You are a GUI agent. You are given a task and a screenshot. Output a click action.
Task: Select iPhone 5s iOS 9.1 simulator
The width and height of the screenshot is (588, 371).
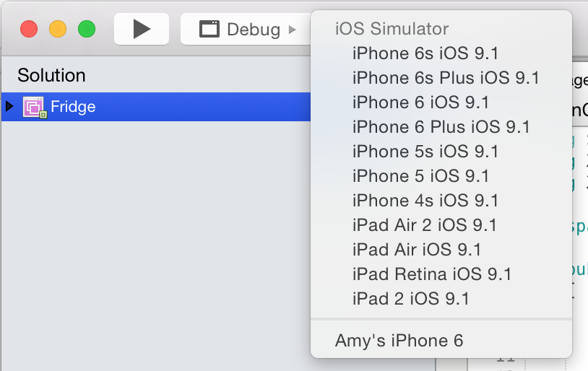tap(441, 152)
